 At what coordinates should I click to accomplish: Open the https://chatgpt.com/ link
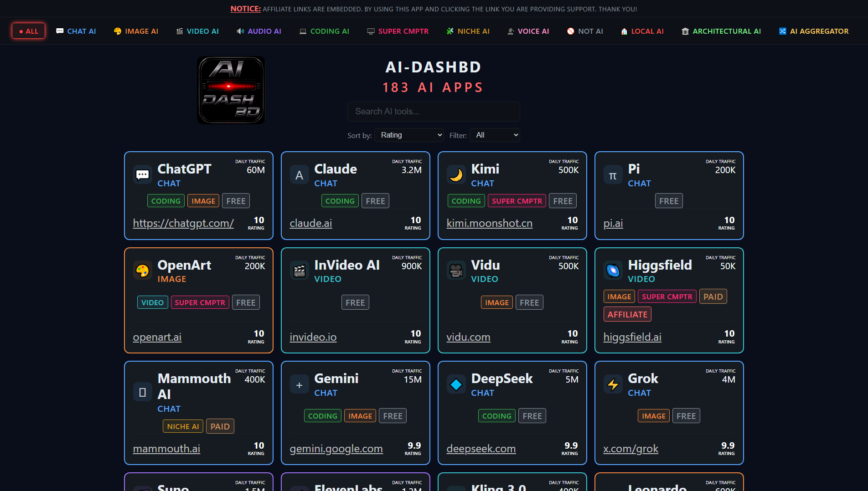coord(183,223)
